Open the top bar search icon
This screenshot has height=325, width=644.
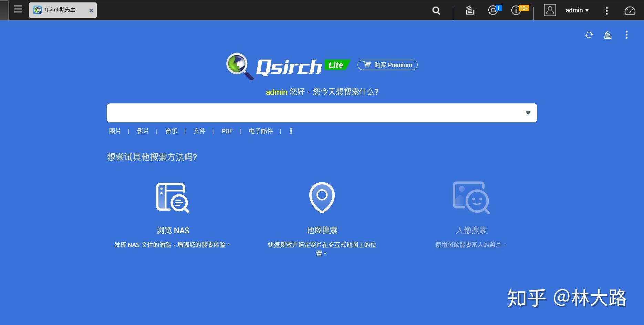tap(436, 10)
